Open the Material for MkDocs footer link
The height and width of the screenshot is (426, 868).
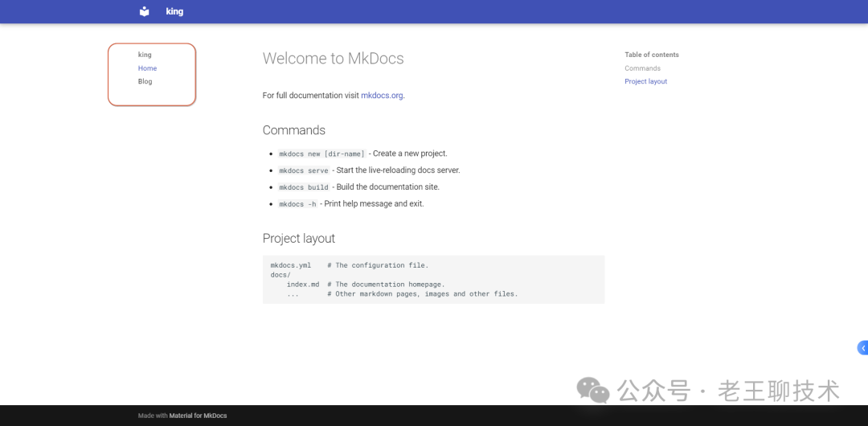coord(199,416)
